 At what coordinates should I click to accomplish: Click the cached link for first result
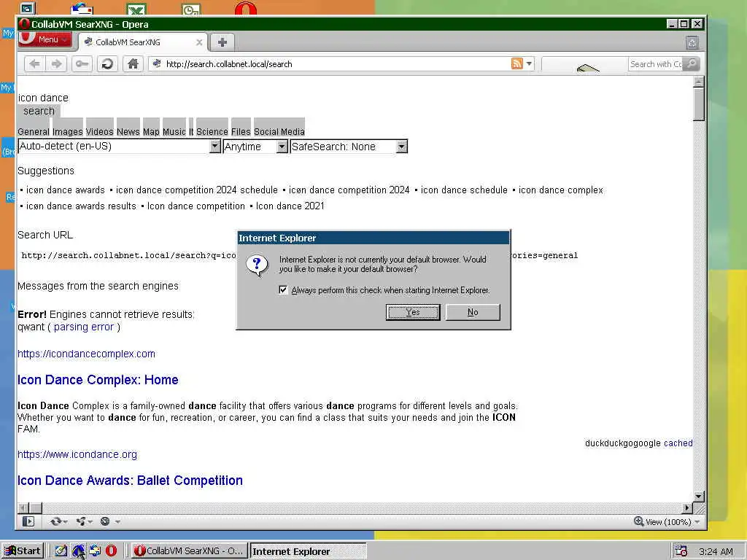(678, 443)
